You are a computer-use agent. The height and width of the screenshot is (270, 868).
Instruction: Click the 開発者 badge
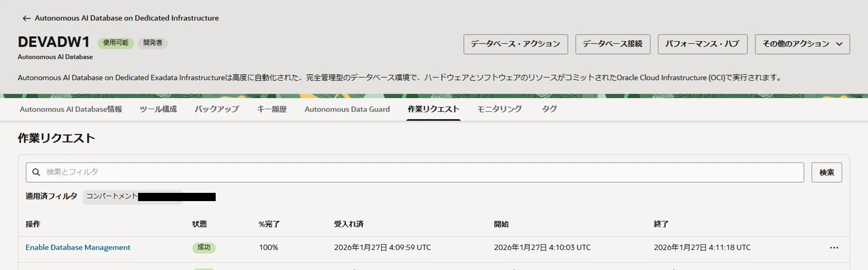(153, 43)
